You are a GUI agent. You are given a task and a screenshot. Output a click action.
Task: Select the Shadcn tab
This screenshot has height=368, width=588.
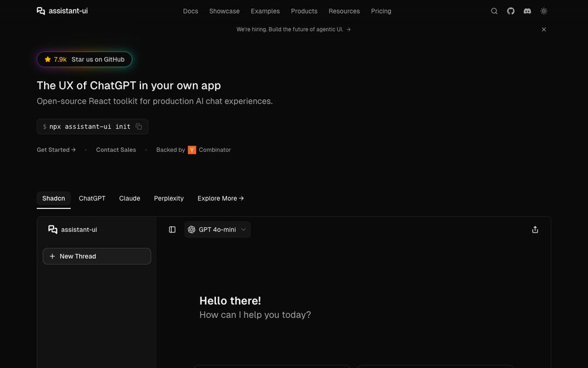[54, 198]
